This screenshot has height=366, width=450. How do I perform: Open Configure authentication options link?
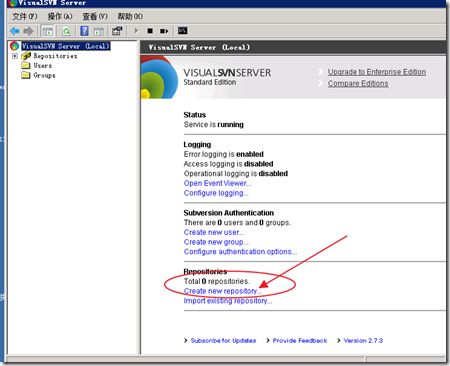pos(240,252)
